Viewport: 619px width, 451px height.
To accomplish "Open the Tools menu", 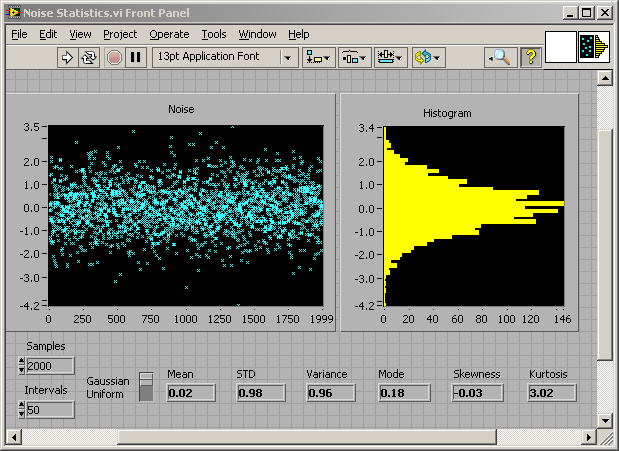I will (214, 35).
